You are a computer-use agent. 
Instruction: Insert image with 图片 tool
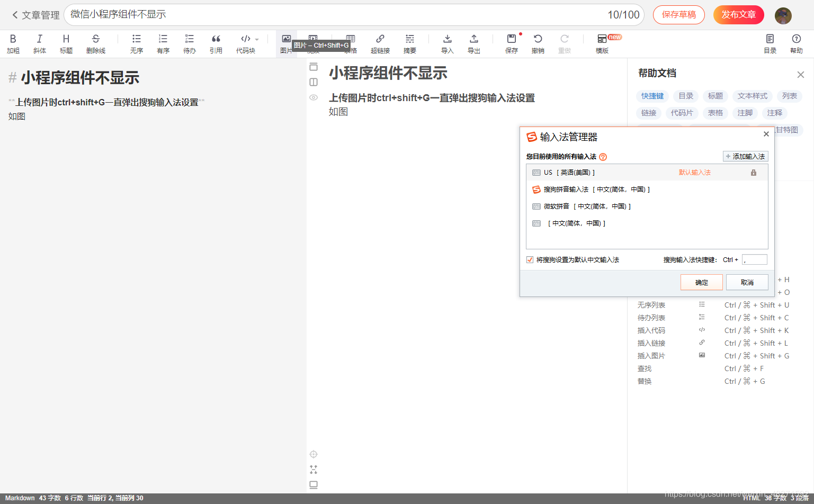pyautogui.click(x=286, y=43)
